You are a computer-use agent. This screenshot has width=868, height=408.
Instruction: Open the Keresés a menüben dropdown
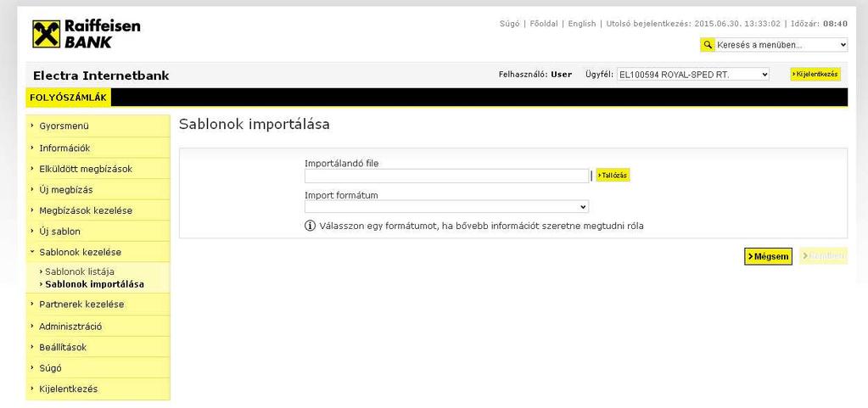click(781, 45)
